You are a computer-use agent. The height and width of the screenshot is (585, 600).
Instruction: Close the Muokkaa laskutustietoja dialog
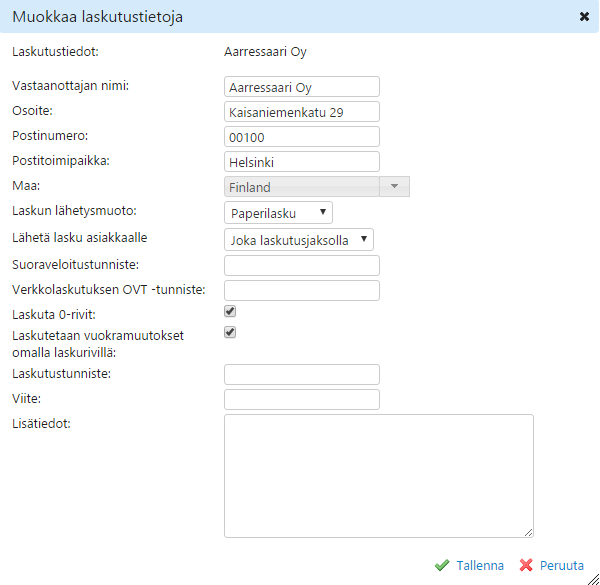(x=584, y=16)
